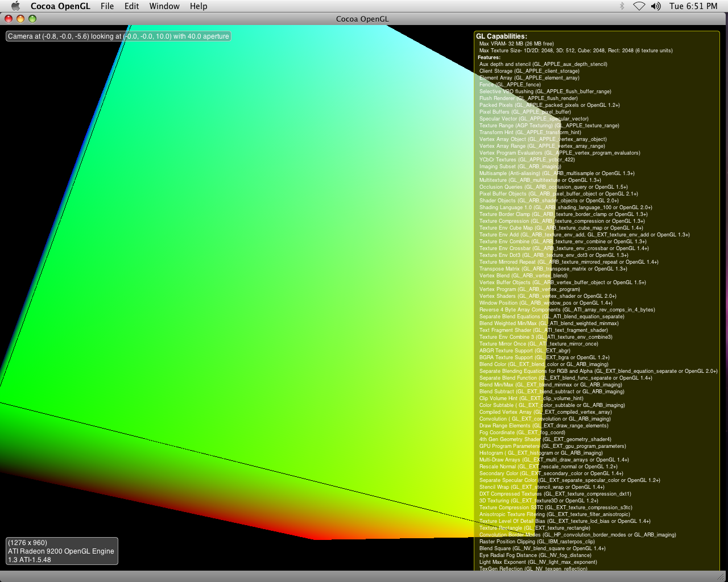The image size is (728, 582).
Task: Select "Flush Renderer (GL_APPLE_flush_render)"
Action: 528,98
